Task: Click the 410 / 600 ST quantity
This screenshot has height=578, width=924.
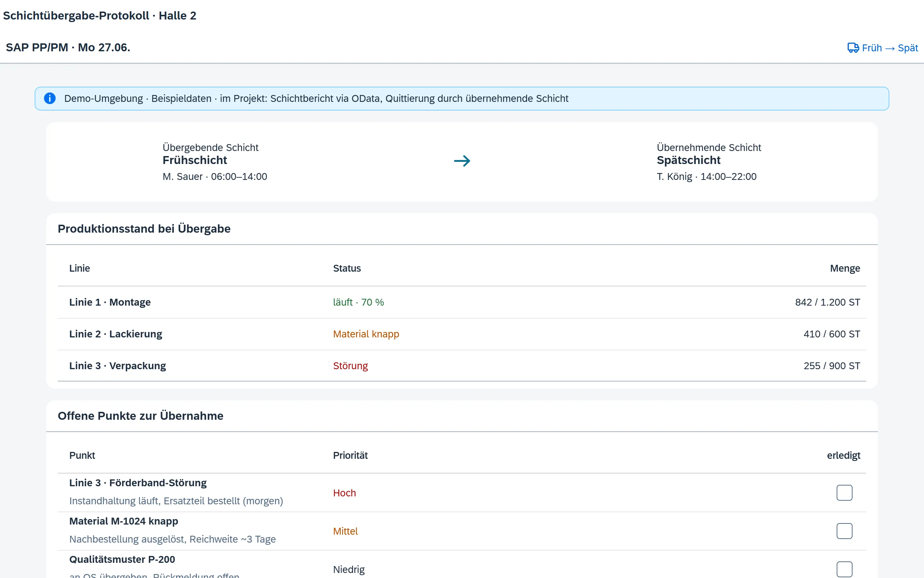Action: click(832, 334)
